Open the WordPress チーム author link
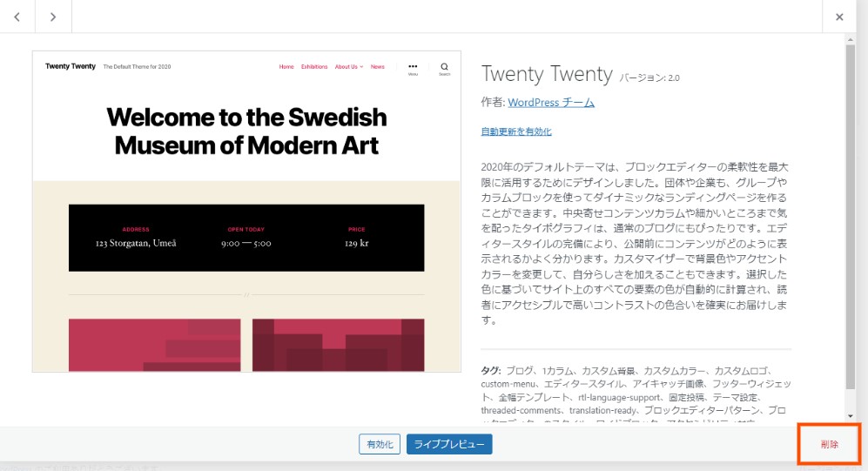Image resolution: width=868 pixels, height=471 pixels. 551,102
